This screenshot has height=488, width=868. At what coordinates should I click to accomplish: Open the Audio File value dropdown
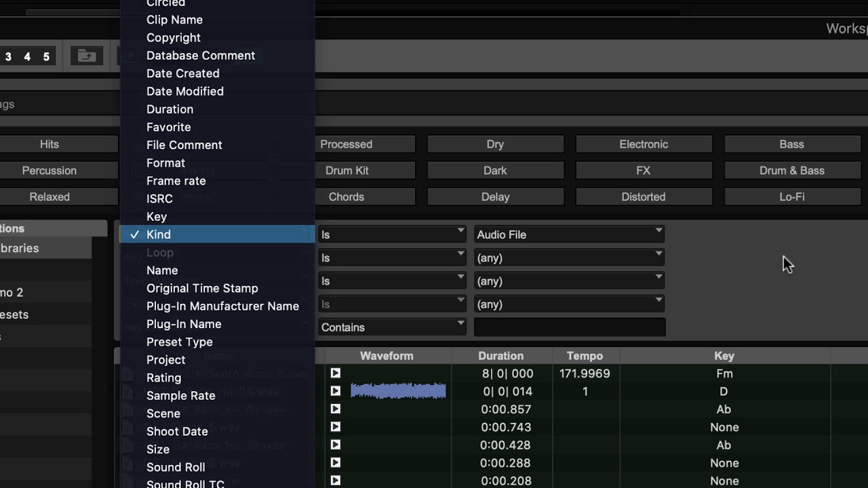[569, 235]
